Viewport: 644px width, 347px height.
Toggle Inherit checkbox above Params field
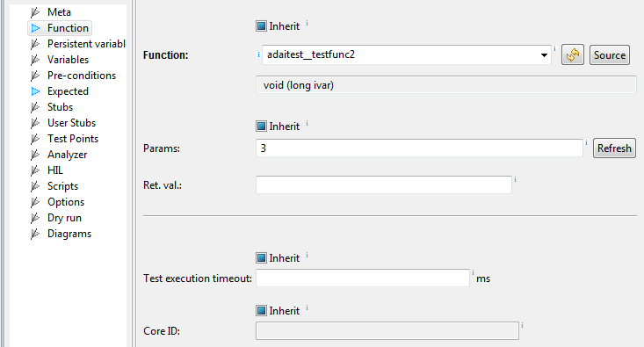[261, 127]
